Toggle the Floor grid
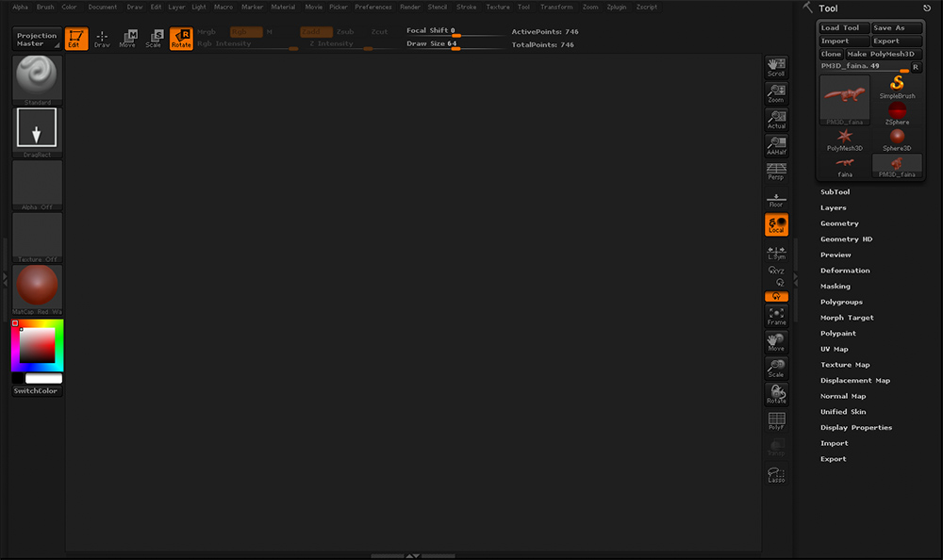This screenshot has height=560, width=943. (776, 199)
